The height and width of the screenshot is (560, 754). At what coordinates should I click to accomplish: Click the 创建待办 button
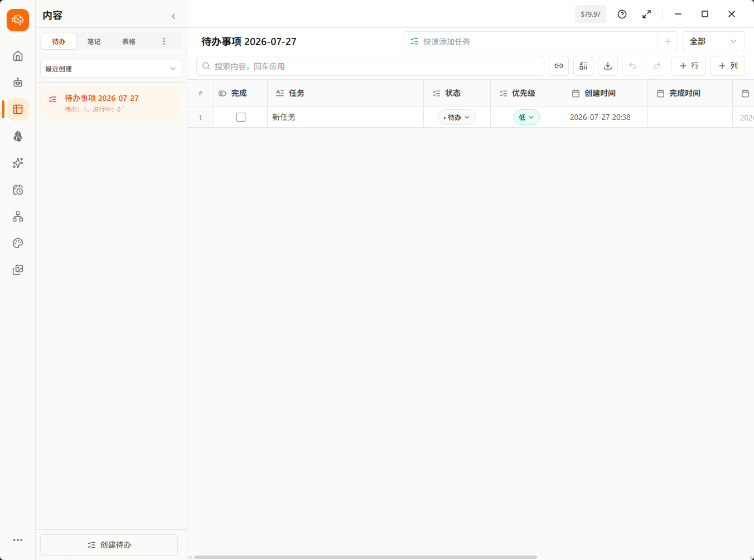coord(109,545)
